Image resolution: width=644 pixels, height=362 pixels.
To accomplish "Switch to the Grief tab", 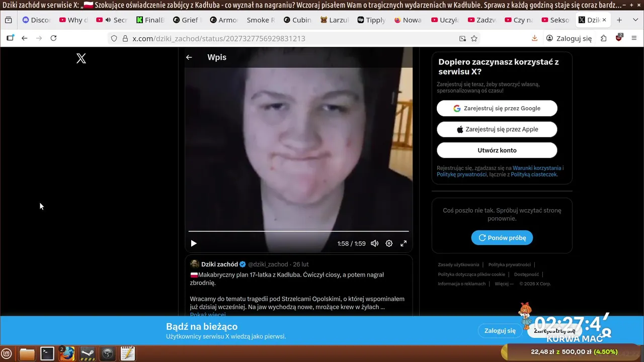I will 187,20.
